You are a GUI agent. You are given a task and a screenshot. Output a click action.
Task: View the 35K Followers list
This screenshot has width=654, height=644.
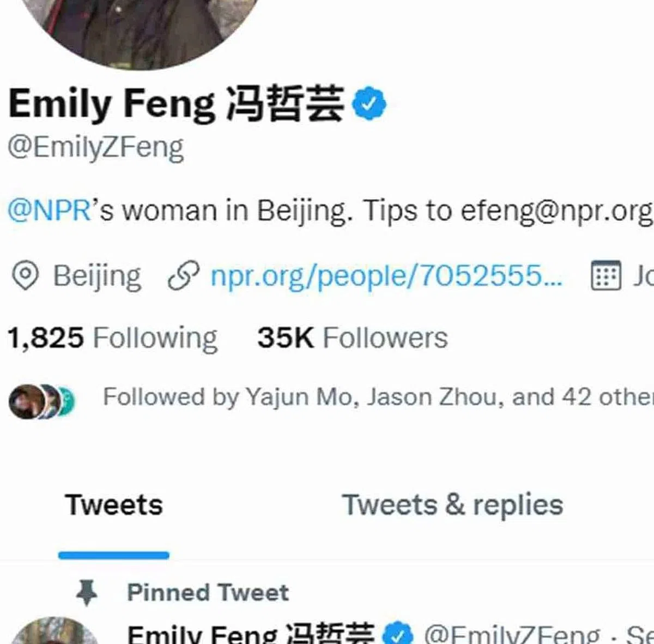point(353,338)
